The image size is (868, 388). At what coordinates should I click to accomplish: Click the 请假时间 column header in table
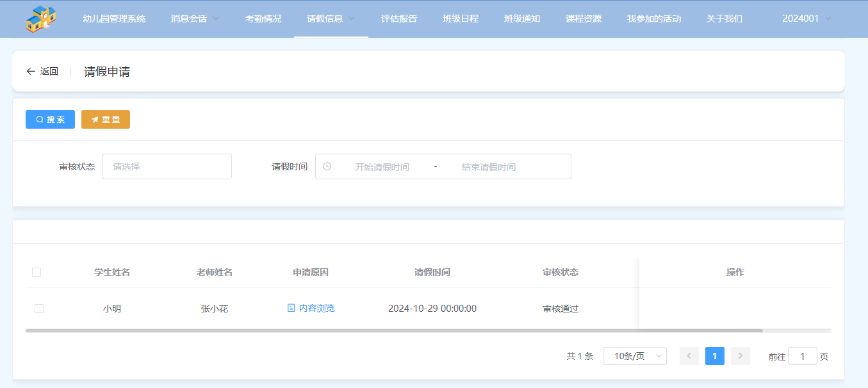coord(432,272)
